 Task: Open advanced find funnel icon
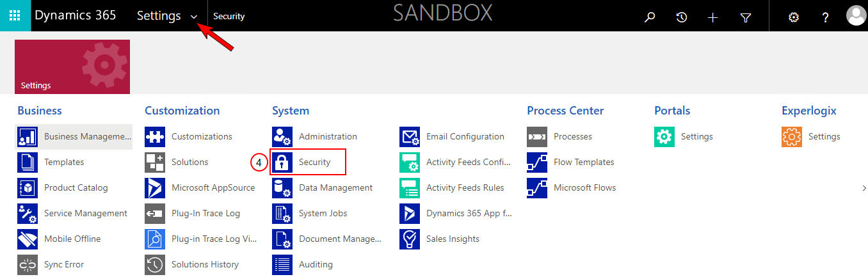pyautogui.click(x=745, y=18)
